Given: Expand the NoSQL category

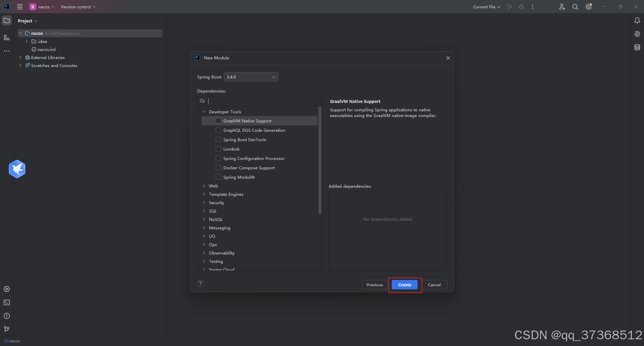Looking at the screenshot, I should [204, 219].
